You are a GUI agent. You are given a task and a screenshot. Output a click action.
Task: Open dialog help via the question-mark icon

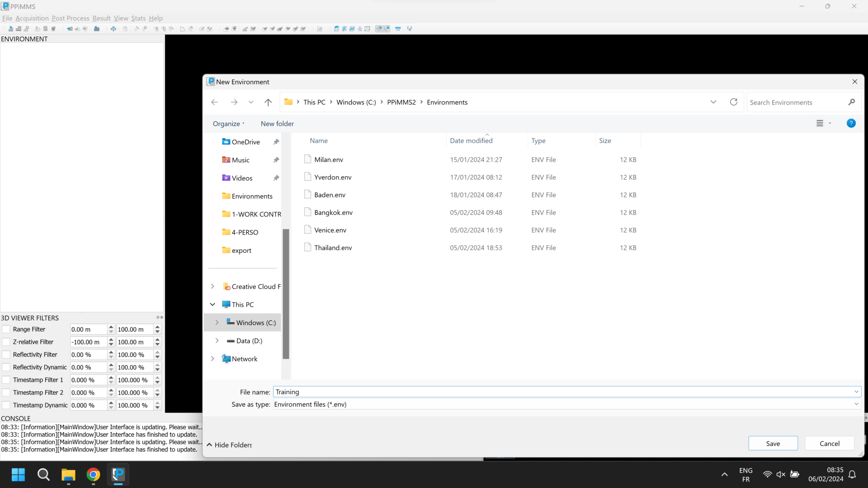click(x=851, y=123)
